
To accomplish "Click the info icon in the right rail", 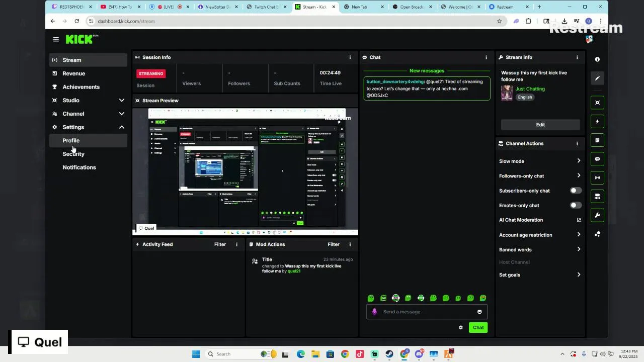I will point(597,59).
